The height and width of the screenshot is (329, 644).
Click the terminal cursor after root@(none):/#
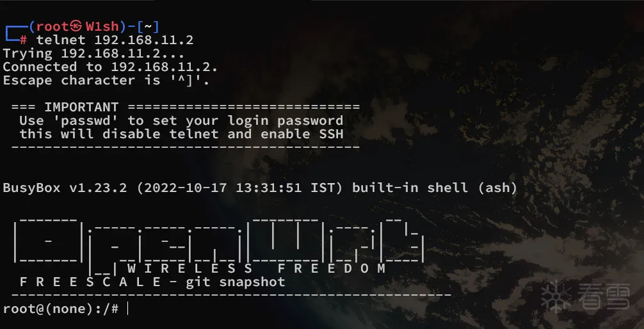pos(128,309)
